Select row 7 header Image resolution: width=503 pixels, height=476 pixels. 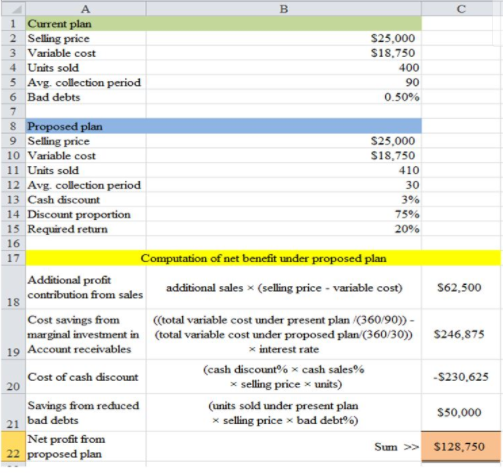13,111
